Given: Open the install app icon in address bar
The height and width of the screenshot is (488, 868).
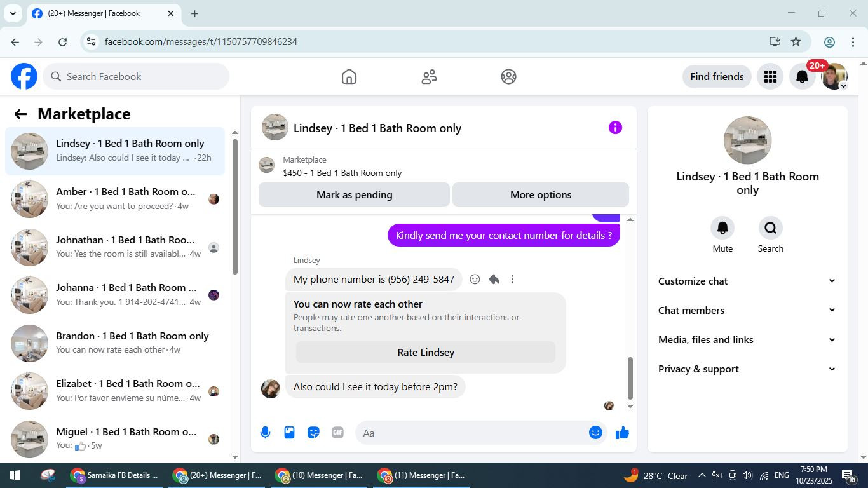Looking at the screenshot, I should coord(774,42).
